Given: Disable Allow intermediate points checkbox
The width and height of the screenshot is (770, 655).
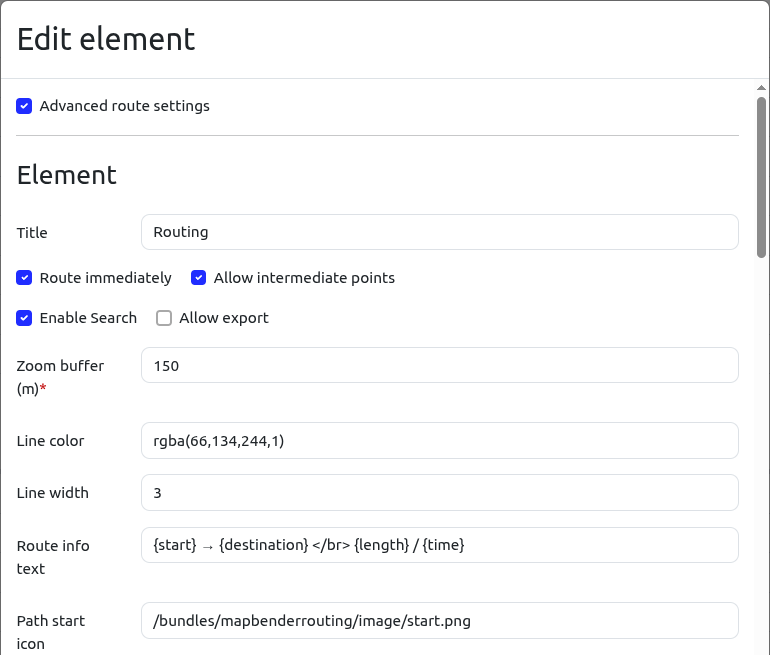Looking at the screenshot, I should click(x=199, y=278).
